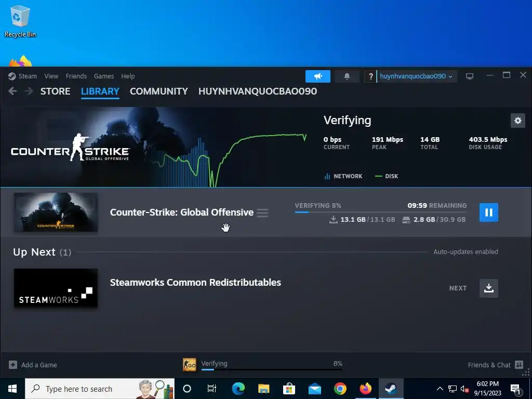
Task: Click Cortana circle on taskbar
Action: tap(187, 389)
